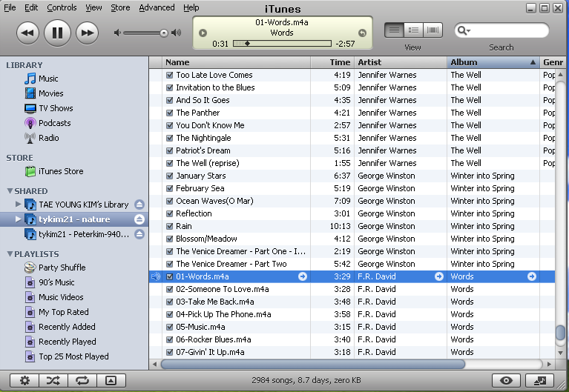Uncheck January Stars checkbox
The image size is (569, 392).
[x=169, y=176]
